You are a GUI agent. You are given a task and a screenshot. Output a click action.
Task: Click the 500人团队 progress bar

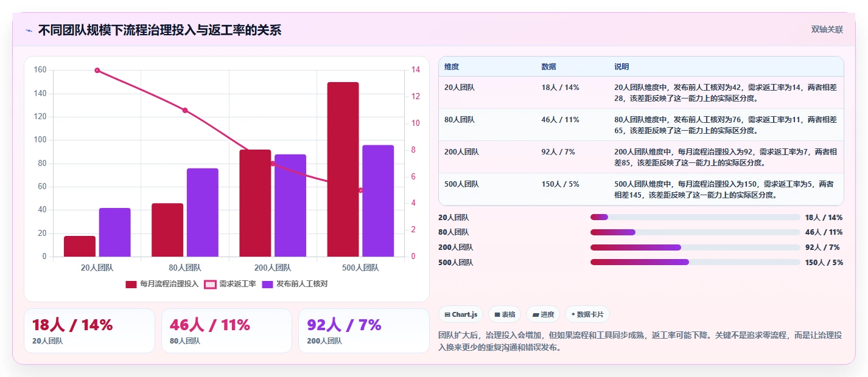pyautogui.click(x=695, y=263)
